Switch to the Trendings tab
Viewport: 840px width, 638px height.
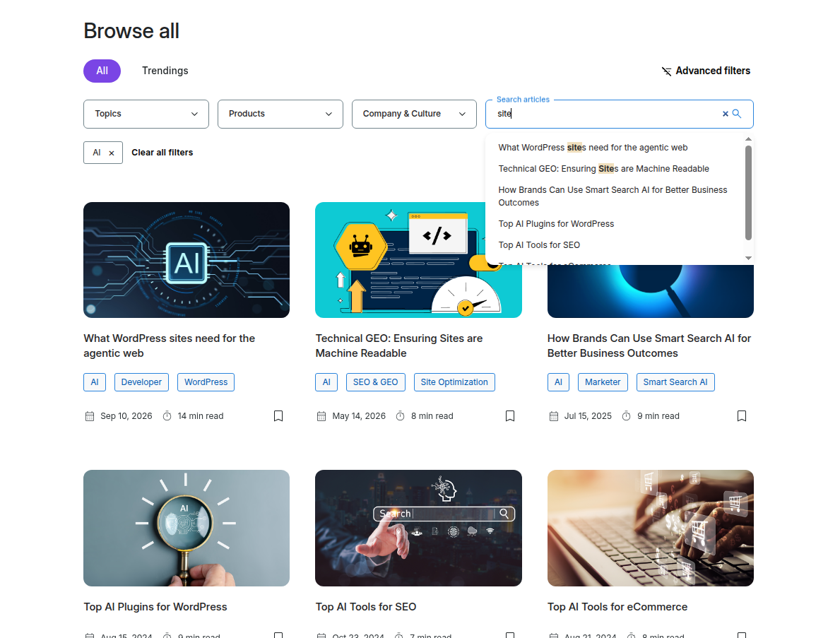[165, 71]
